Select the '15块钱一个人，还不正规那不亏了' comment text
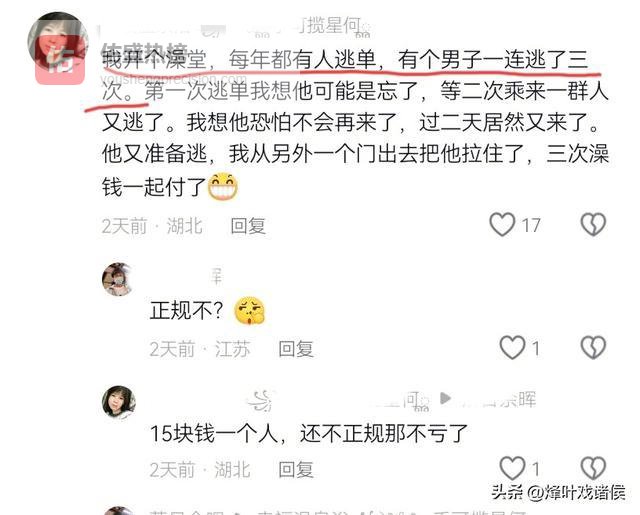The image size is (640, 515). coord(309,433)
